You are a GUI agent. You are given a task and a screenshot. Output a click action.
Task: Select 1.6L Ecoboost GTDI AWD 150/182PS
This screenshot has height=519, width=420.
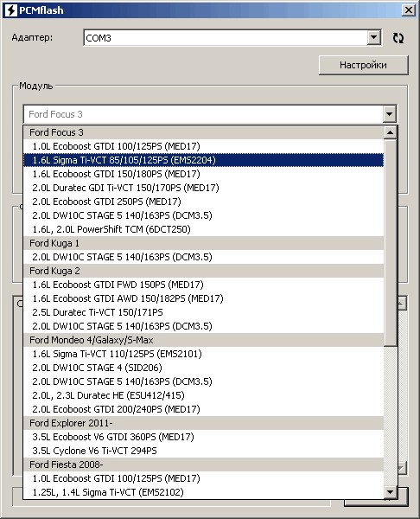coord(203,298)
